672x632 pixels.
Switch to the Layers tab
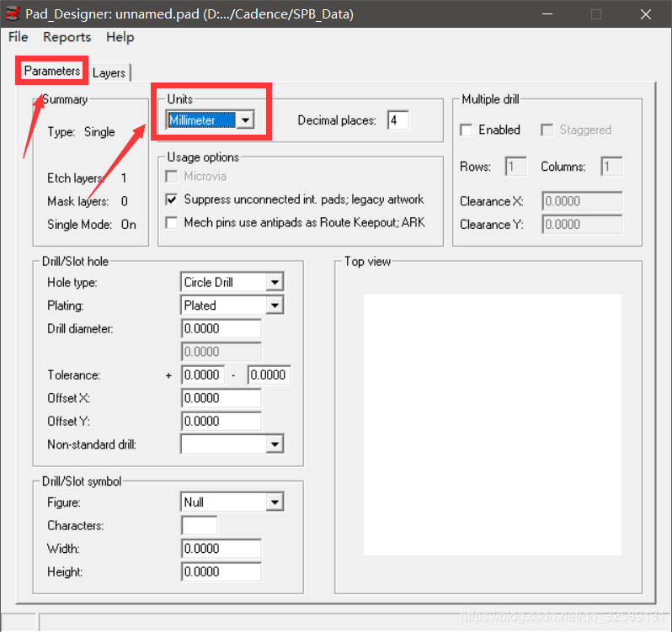pyautogui.click(x=109, y=72)
